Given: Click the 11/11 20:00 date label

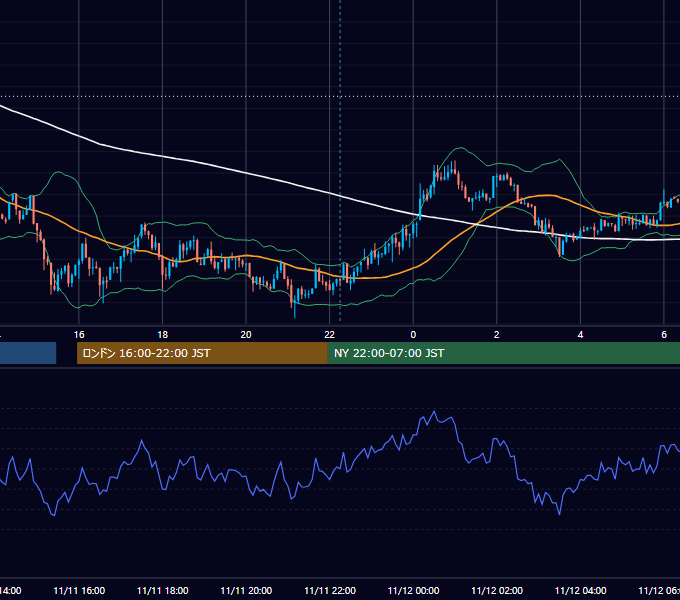Looking at the screenshot, I should coord(246,590).
